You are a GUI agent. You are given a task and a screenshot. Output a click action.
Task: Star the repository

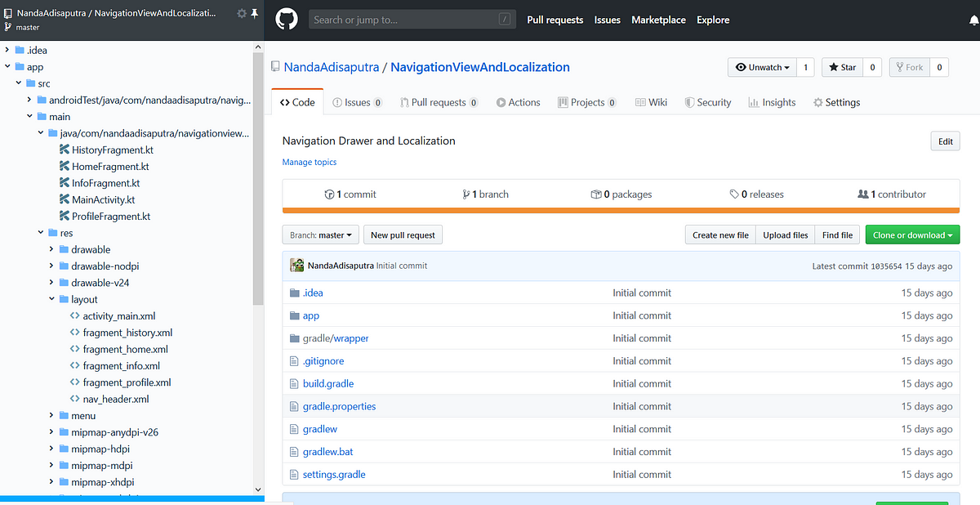point(842,67)
